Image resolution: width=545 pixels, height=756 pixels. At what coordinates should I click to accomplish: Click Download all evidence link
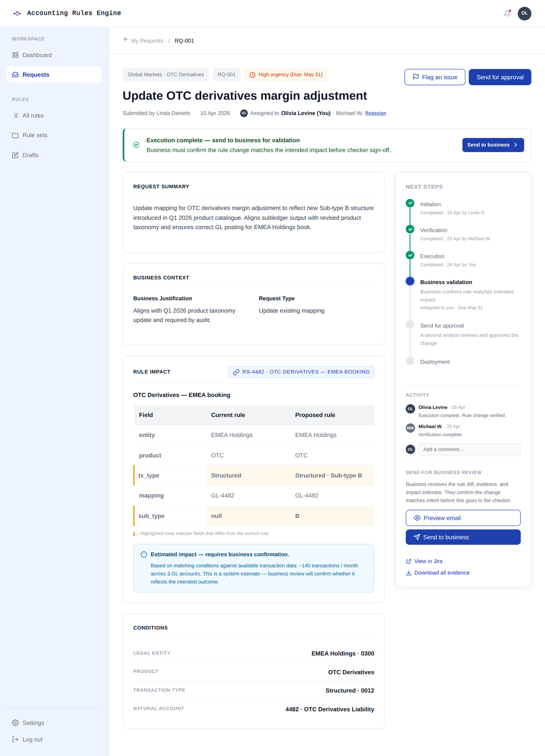click(x=438, y=573)
